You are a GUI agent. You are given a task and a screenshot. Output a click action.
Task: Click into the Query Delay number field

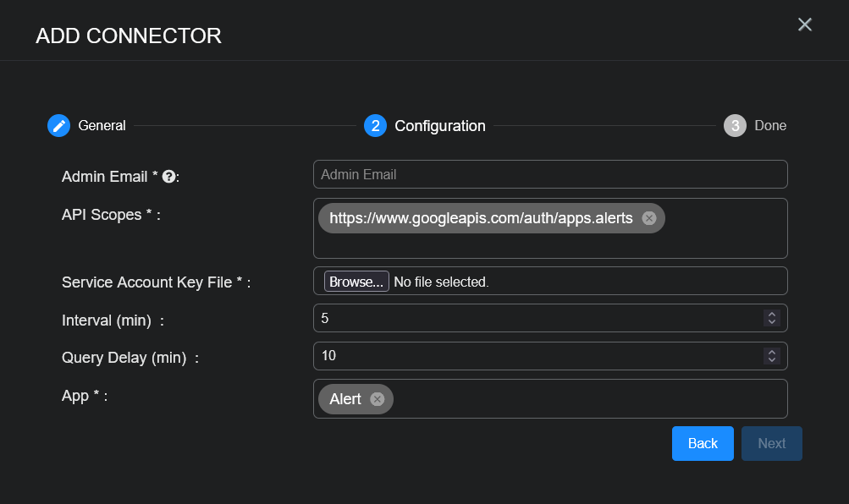533,356
